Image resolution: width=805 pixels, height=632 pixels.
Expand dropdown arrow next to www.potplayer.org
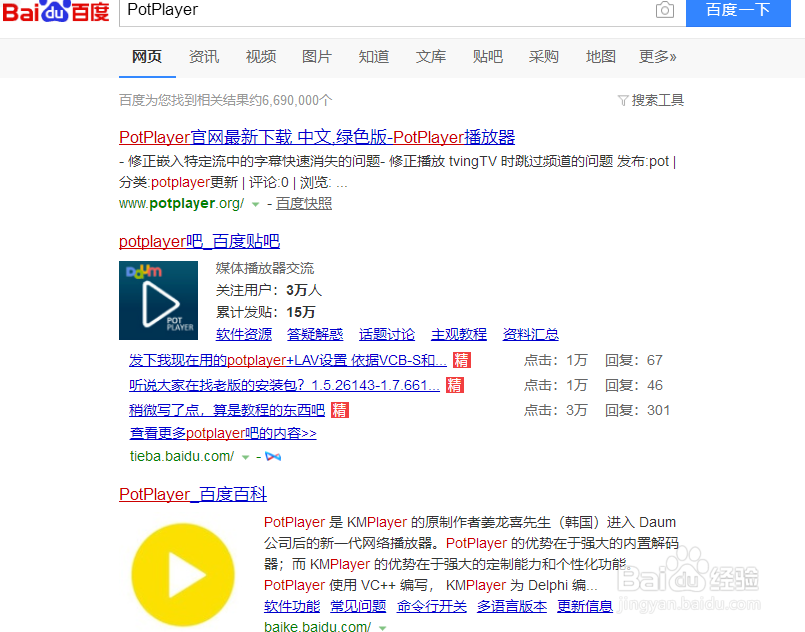tap(255, 204)
